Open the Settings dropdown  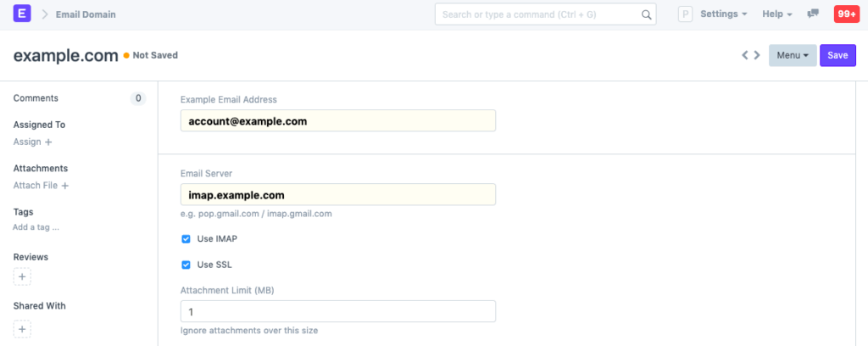(723, 14)
